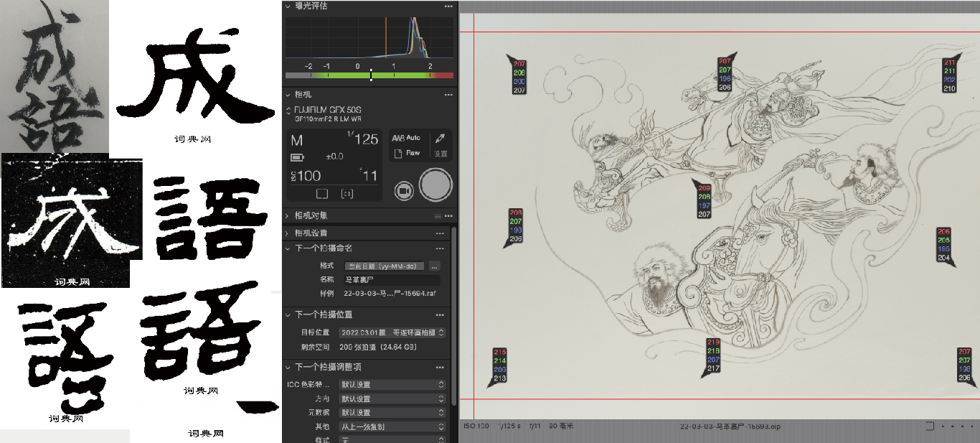Click the camera battery level icon

[x=297, y=157]
